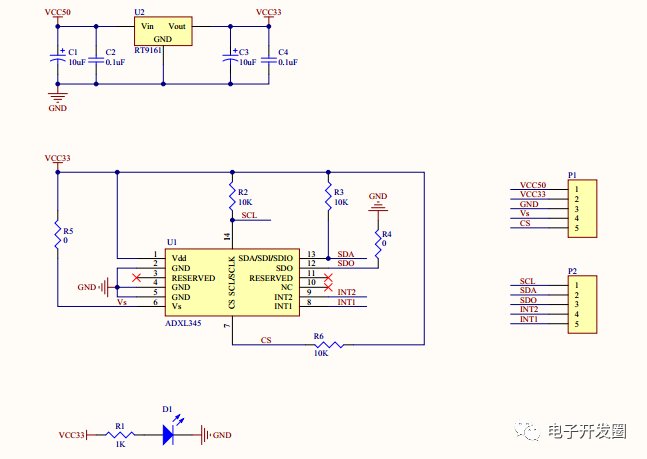Select the R3 10K resistor symbol

(328, 197)
